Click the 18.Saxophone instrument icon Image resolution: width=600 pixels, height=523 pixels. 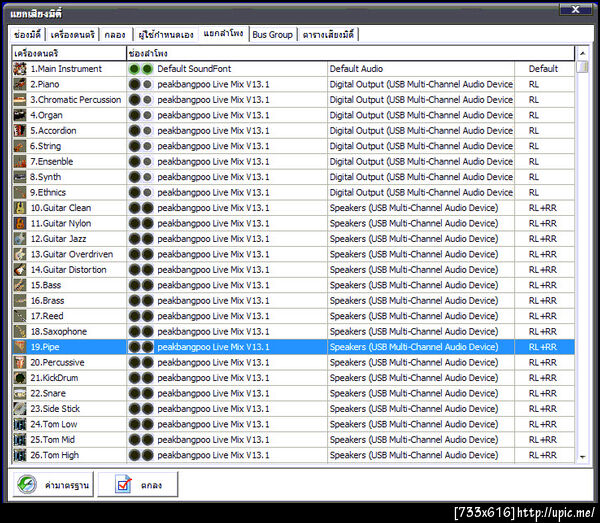(20, 332)
